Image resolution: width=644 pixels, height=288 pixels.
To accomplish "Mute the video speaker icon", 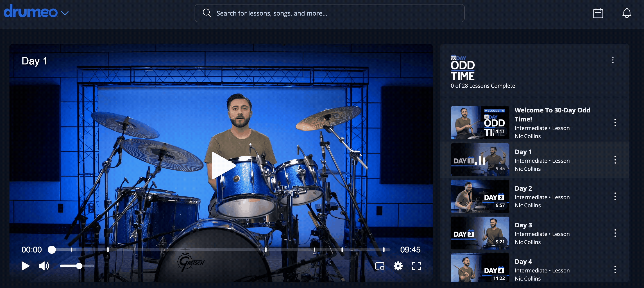I will pyautogui.click(x=44, y=266).
